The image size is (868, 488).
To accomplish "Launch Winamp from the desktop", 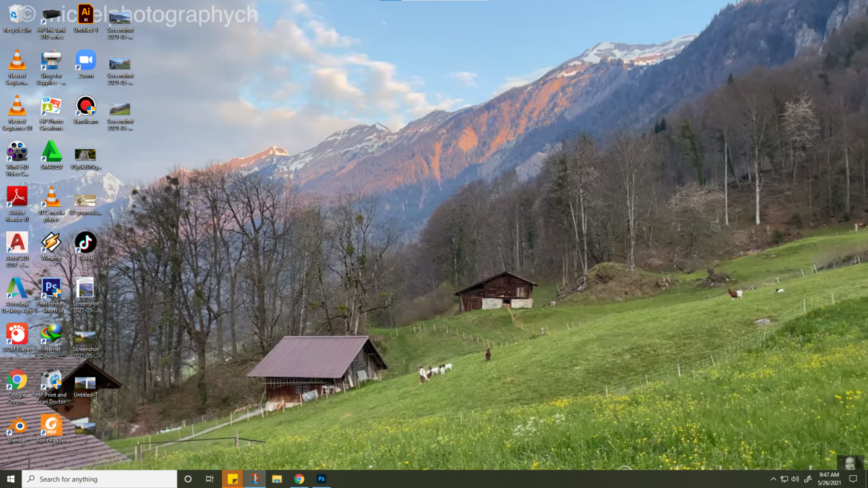I will click(52, 247).
